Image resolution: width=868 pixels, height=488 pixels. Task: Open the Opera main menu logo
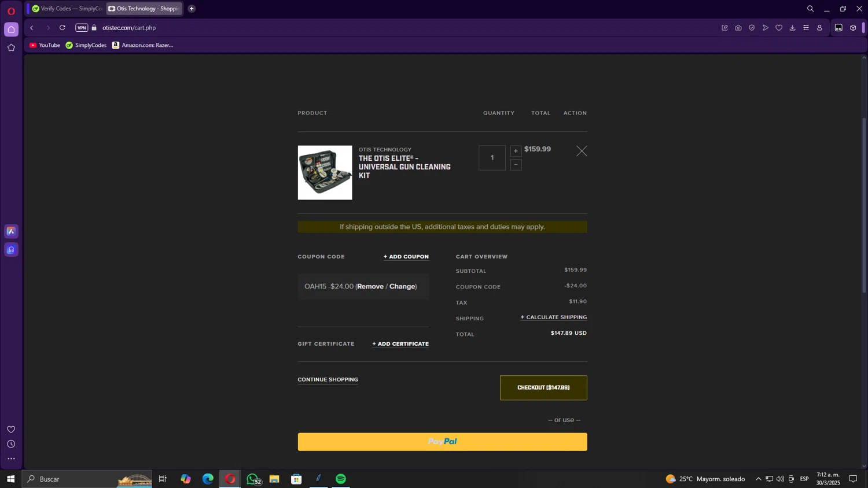click(11, 11)
